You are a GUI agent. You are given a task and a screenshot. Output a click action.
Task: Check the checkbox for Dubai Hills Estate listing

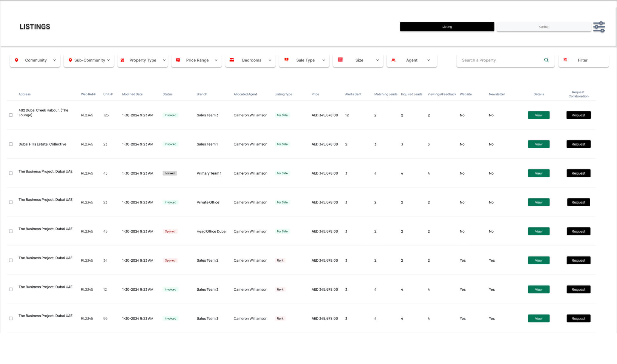pos(11,144)
